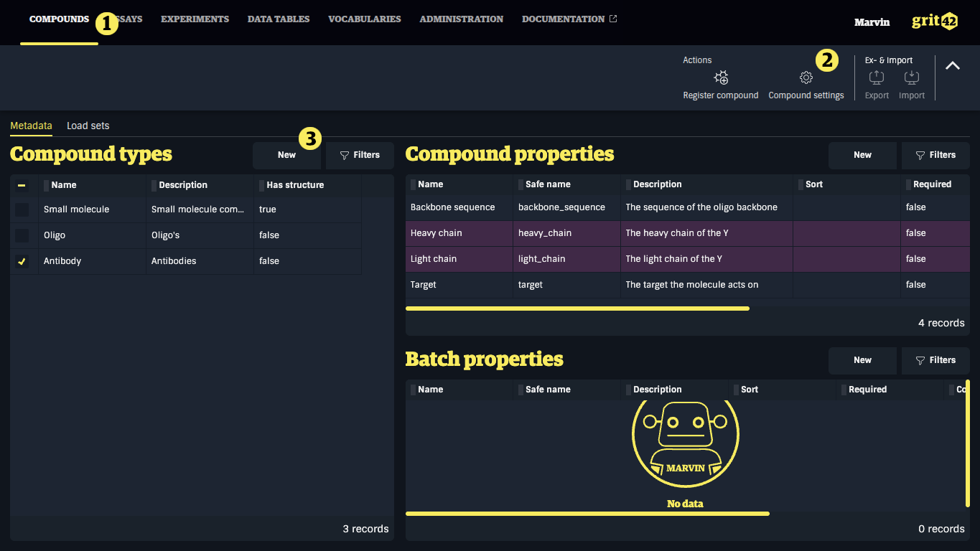Open the Experiments menu tab
Screen dimensions: 980x551
pos(195,19)
